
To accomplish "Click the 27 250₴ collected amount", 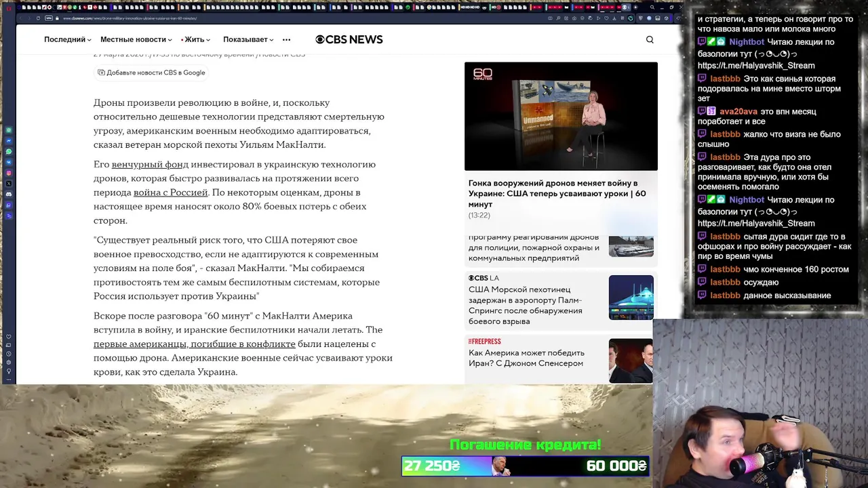I will [432, 466].
